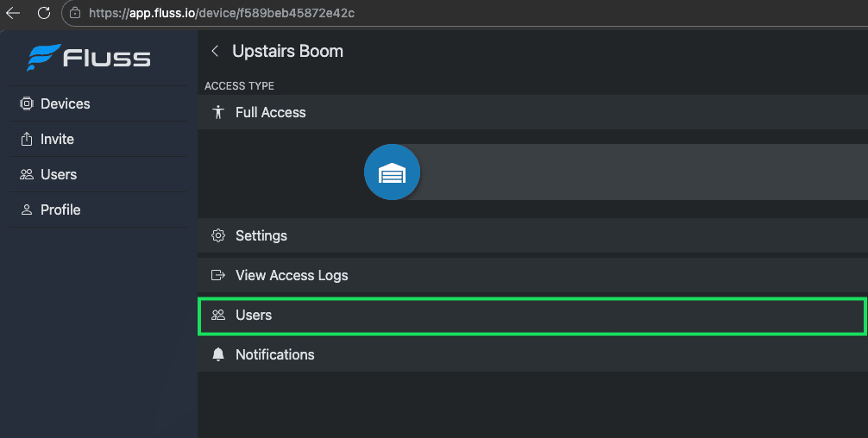The height and width of the screenshot is (438, 868).
Task: Click the blue garage door trigger button
Action: coord(392,172)
